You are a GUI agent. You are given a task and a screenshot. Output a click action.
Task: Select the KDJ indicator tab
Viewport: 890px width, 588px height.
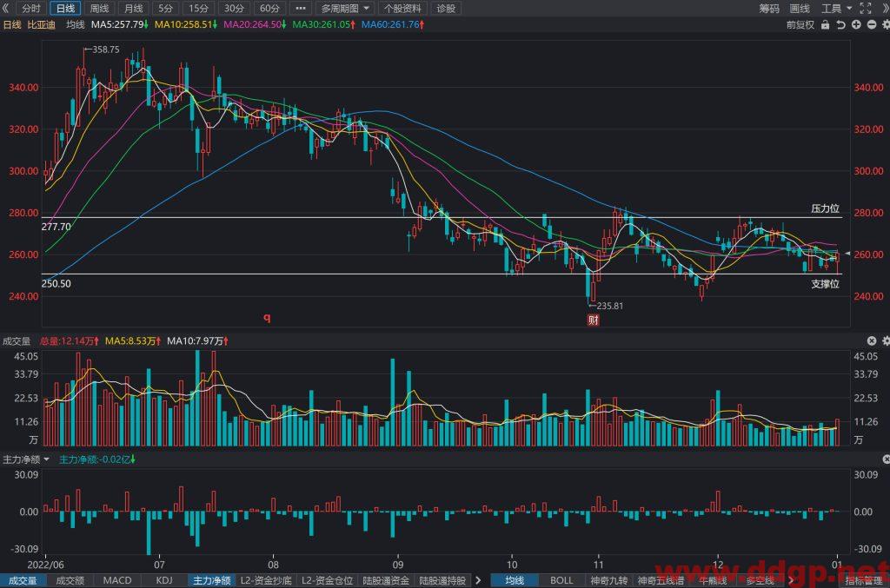(x=164, y=581)
